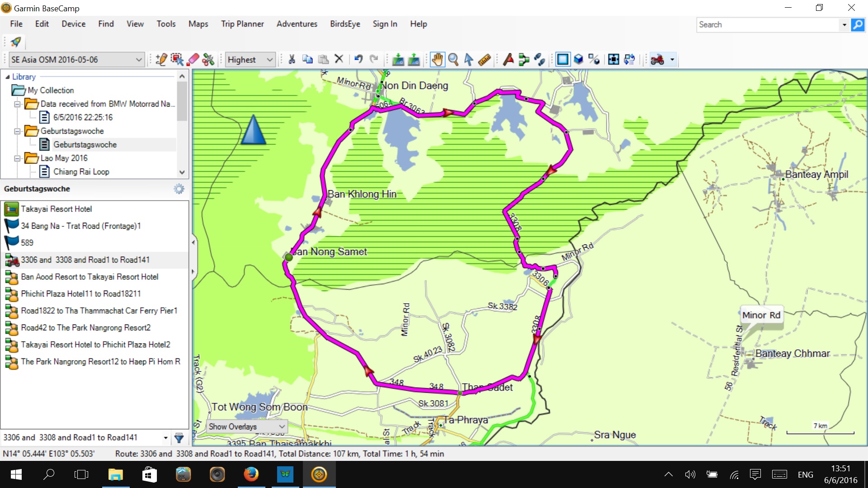The image size is (868, 488).
Task: Open the File menu
Action: tap(16, 24)
